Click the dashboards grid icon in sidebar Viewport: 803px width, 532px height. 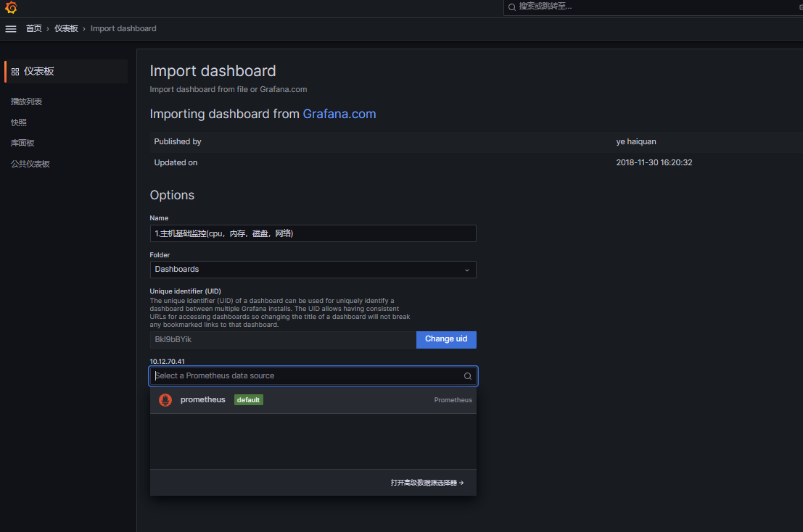15,72
